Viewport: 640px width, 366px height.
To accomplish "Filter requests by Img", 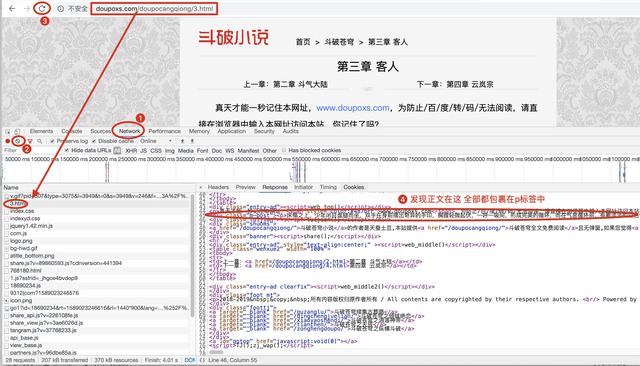I will pos(170,151).
